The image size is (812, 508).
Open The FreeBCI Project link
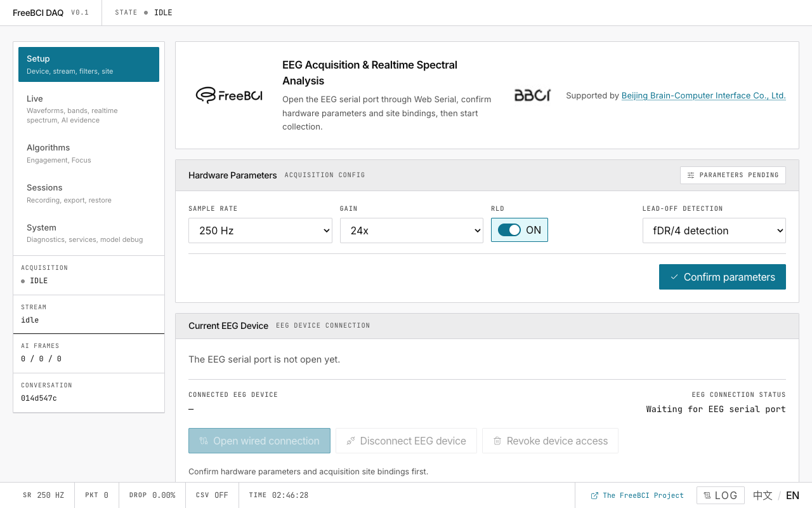pos(637,495)
